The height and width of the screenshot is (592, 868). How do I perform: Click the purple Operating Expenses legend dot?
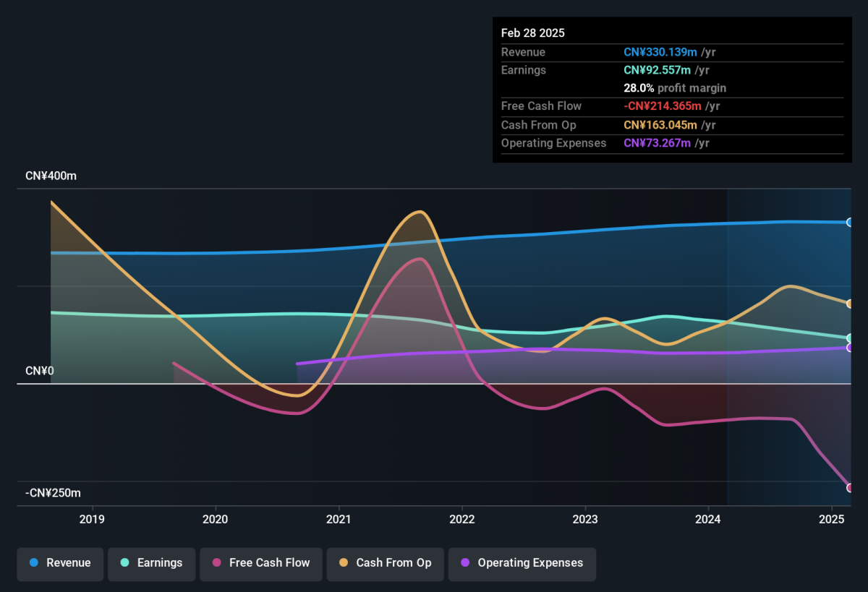coord(465,563)
